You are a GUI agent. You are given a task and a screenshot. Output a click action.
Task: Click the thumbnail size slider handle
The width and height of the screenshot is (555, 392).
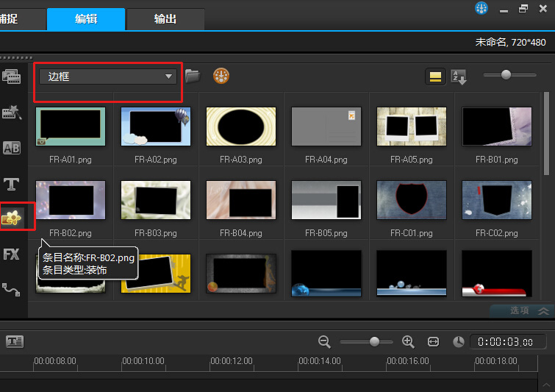click(x=506, y=74)
